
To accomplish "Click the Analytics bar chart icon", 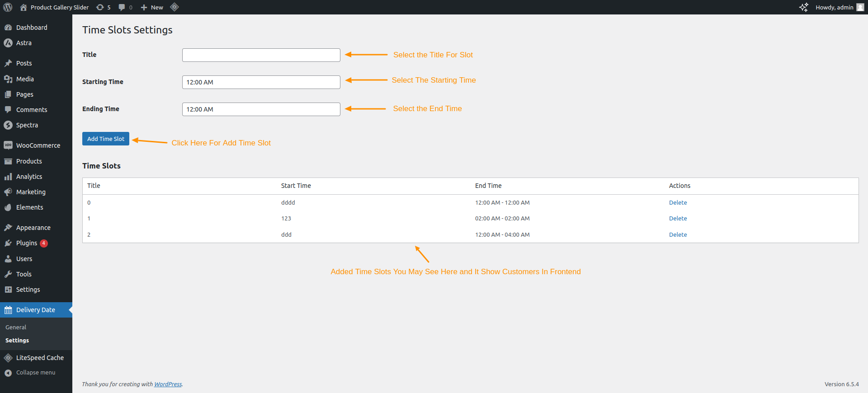I will coord(8,177).
